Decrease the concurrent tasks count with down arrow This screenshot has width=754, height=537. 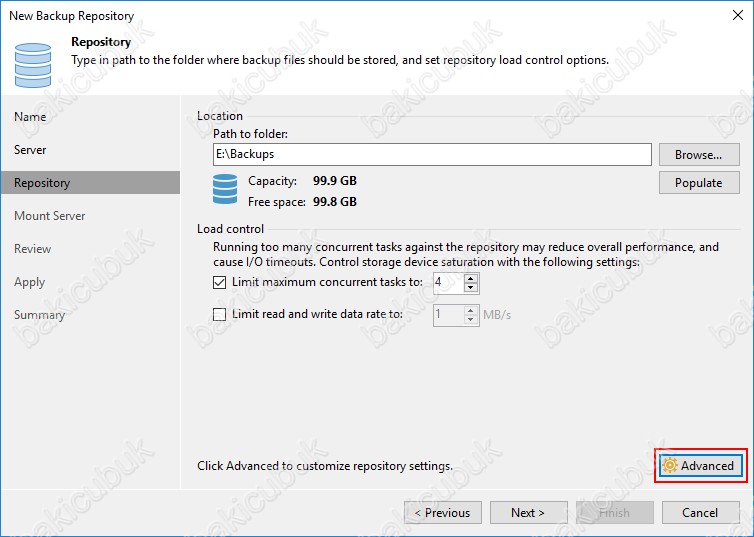(x=472, y=288)
